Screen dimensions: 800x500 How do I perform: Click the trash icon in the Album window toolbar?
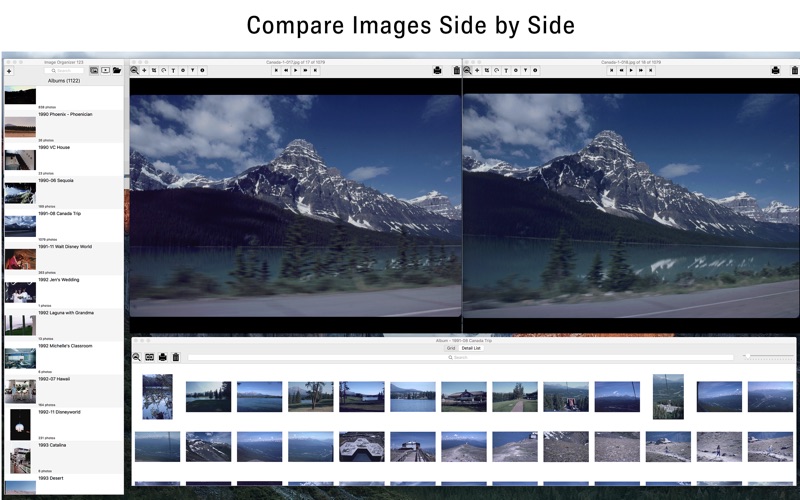tap(176, 357)
